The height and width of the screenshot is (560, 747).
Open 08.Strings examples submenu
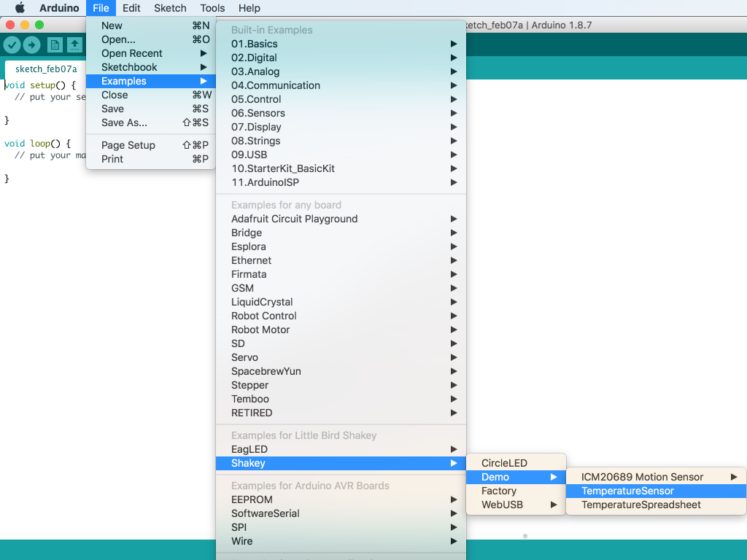point(341,141)
